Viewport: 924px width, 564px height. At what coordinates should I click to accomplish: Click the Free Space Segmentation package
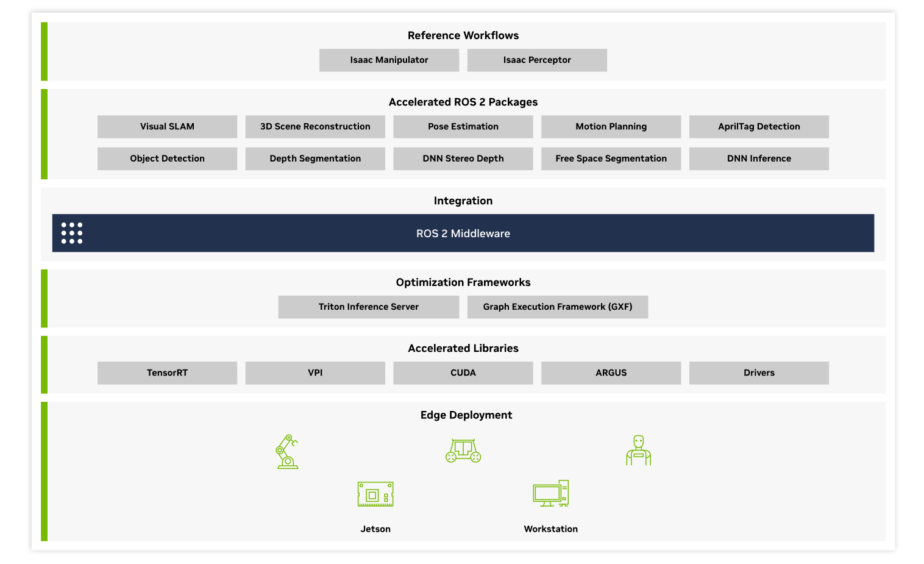pyautogui.click(x=611, y=158)
